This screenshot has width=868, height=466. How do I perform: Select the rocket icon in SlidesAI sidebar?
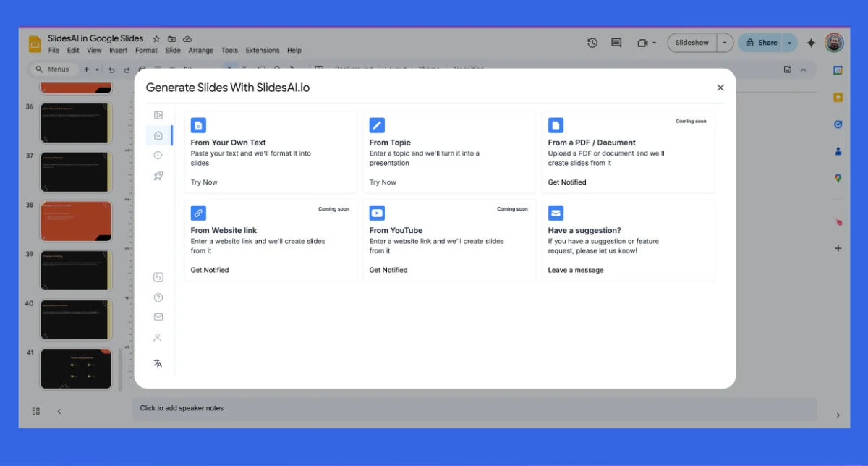click(x=158, y=176)
